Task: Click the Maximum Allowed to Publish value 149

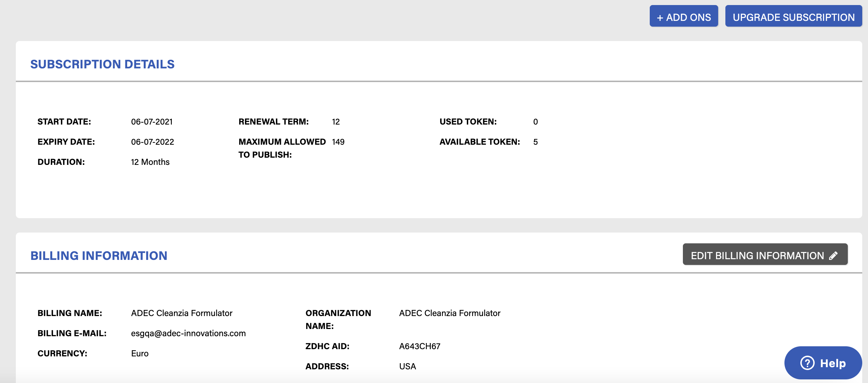Action: point(338,142)
